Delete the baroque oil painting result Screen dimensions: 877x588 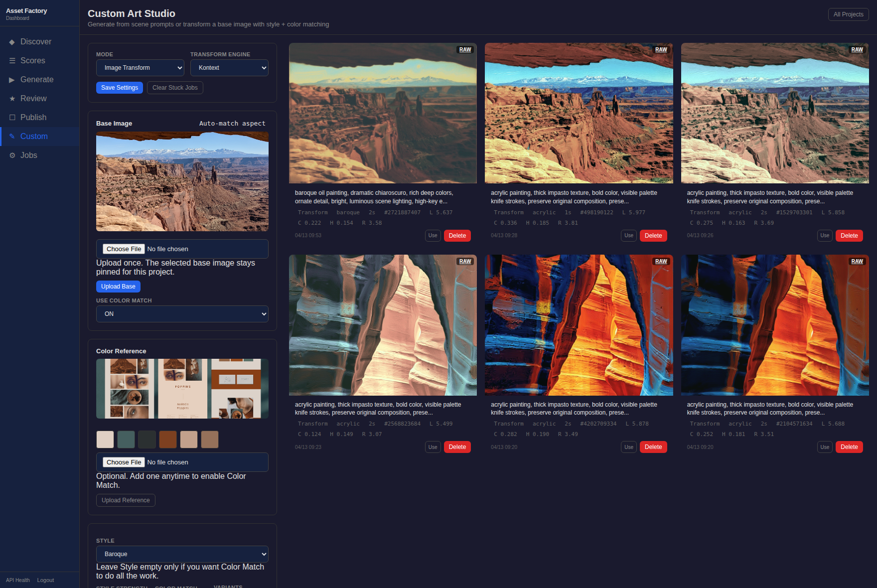click(x=457, y=236)
